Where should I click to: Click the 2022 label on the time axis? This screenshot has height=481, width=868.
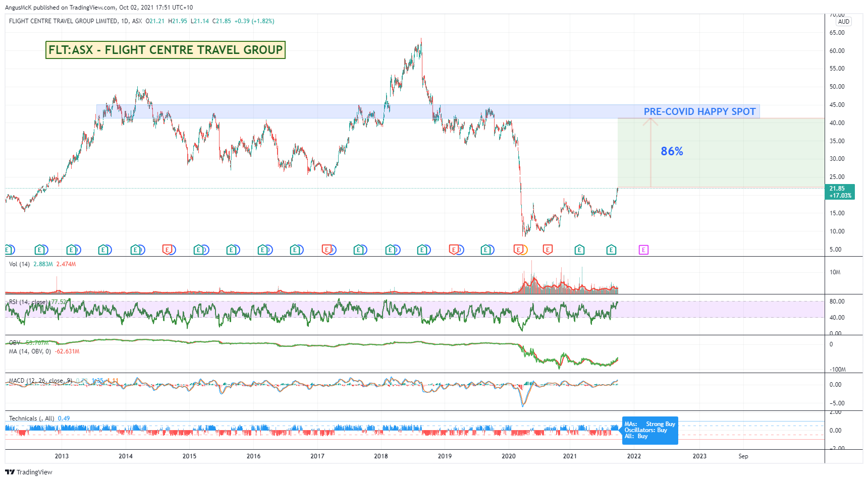pyautogui.click(x=634, y=456)
